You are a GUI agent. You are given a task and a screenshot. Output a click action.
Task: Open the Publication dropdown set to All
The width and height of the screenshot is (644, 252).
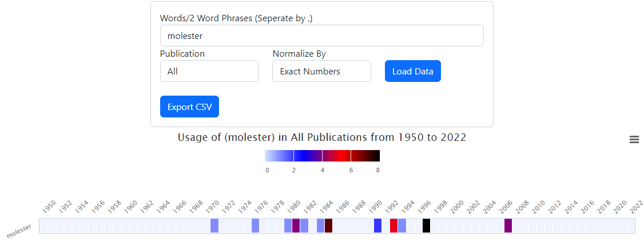point(209,71)
